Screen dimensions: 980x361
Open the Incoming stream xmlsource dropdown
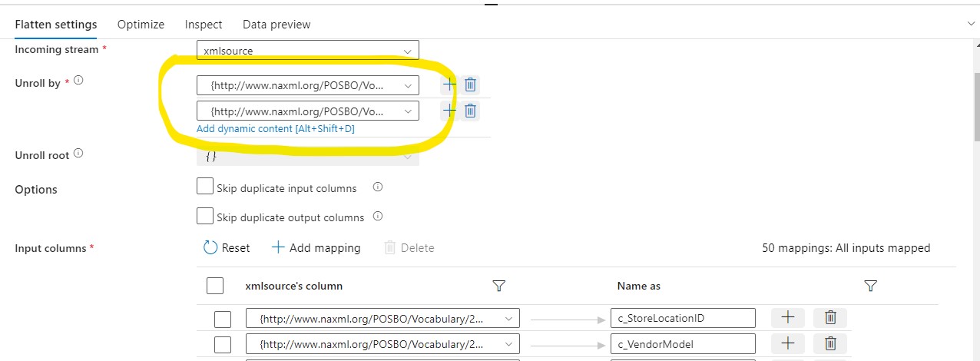(307, 51)
